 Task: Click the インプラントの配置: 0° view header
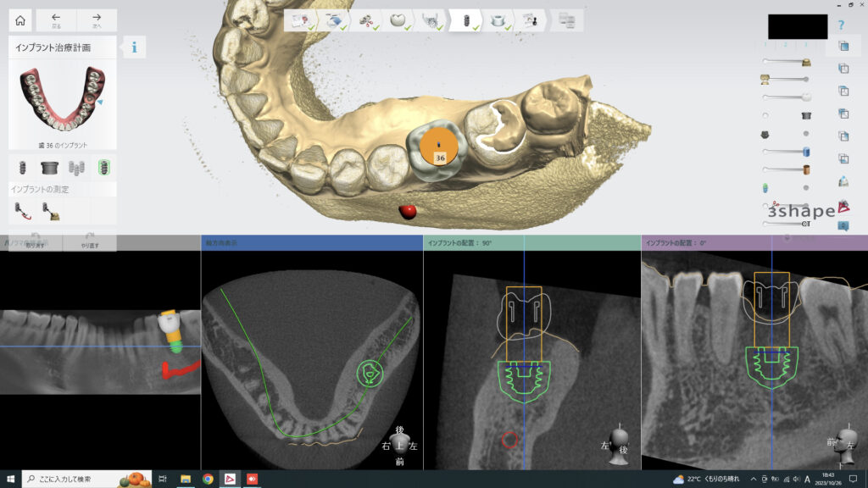tap(754, 243)
